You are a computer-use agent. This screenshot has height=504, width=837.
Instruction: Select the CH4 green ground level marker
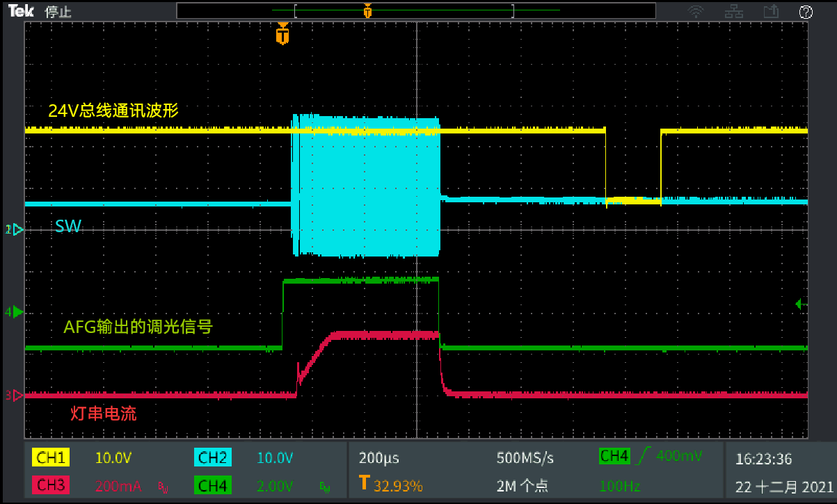click(15, 312)
